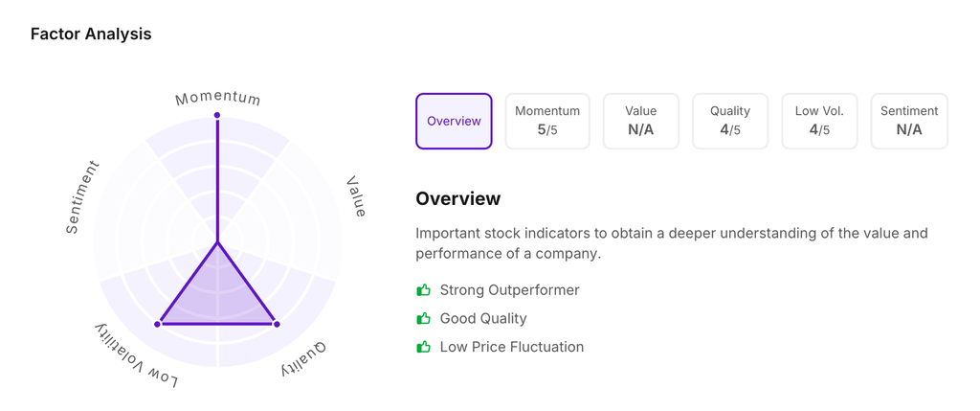Screen dimensions: 980x411
Task: Click the Low Volatility radar data point
Action: (x=157, y=325)
